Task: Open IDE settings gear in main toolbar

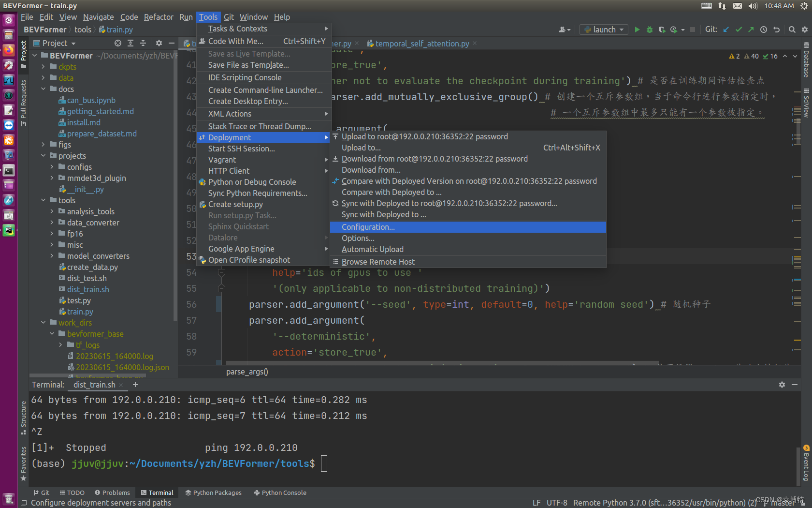Action: [x=804, y=30]
